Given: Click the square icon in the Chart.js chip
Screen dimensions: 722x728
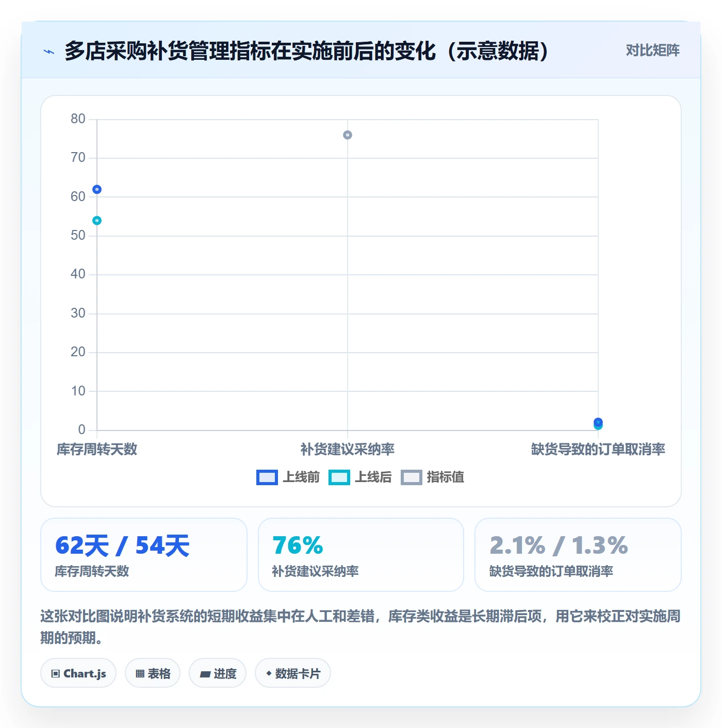Looking at the screenshot, I should click(x=56, y=674).
